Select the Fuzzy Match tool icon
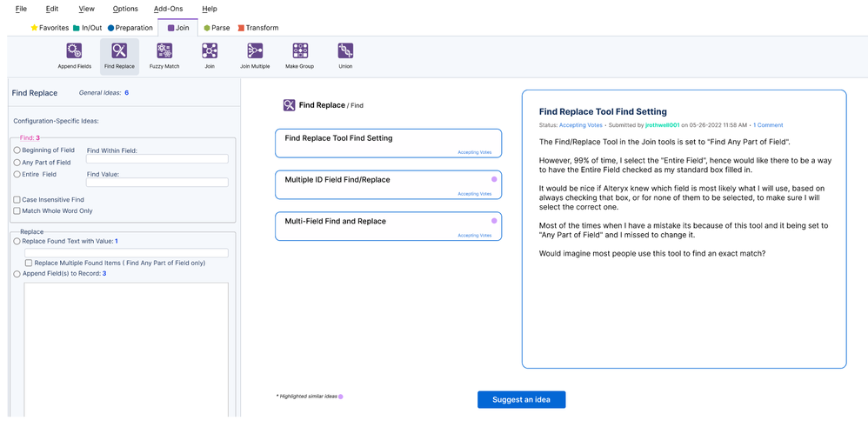Viewport: 868px width, 427px height. (x=164, y=51)
